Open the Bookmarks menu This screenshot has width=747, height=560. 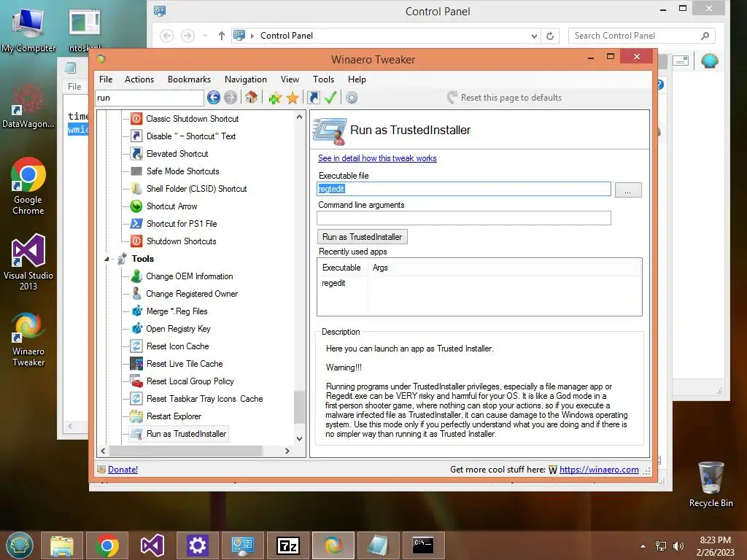click(x=189, y=79)
